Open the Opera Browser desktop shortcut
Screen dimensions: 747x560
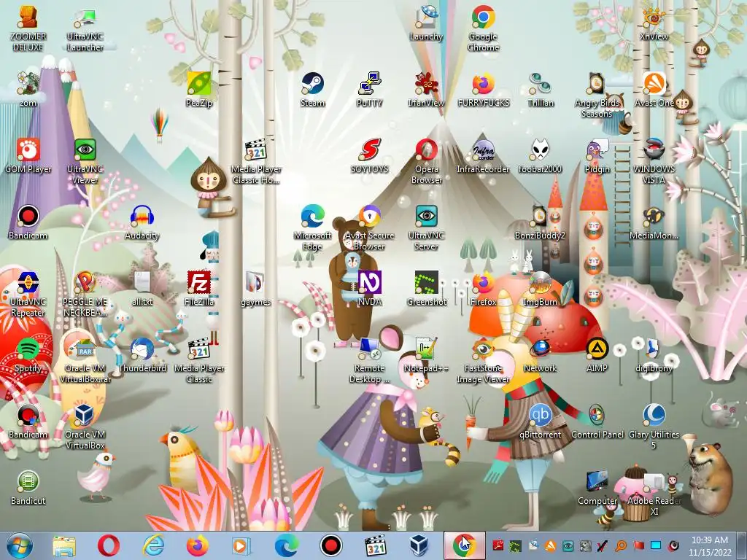pos(426,162)
